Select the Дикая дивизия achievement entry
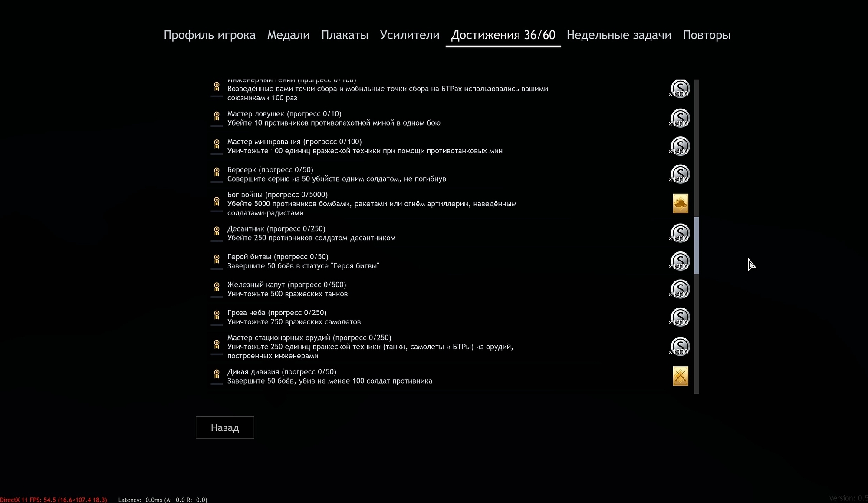The image size is (868, 503). coord(329,376)
